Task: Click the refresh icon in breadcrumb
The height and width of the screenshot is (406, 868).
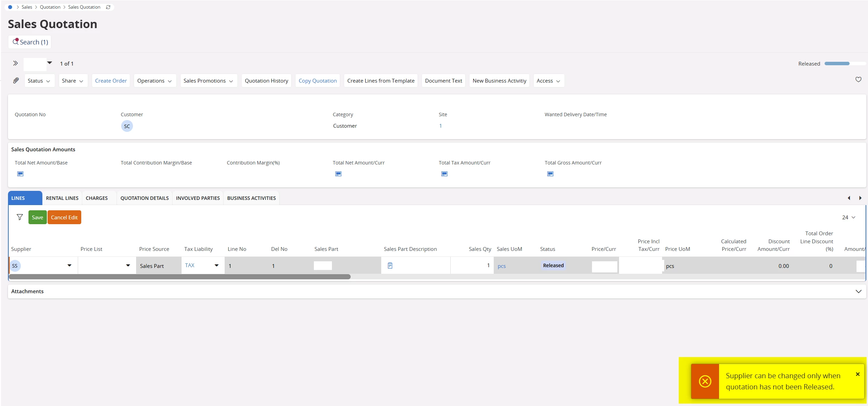Action: (108, 7)
